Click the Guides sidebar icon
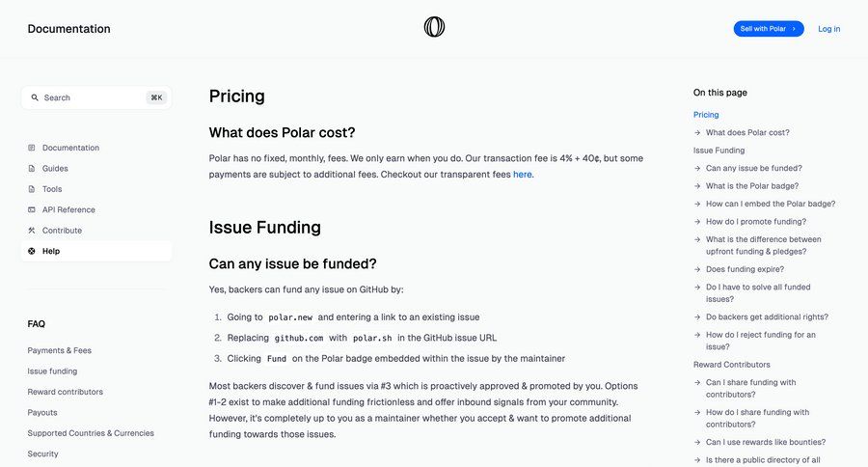 tap(32, 169)
